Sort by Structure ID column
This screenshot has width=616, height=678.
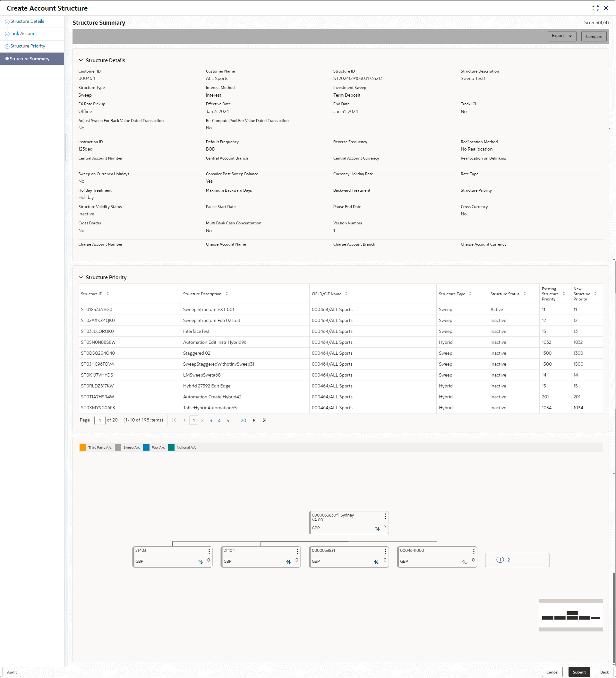click(x=107, y=294)
